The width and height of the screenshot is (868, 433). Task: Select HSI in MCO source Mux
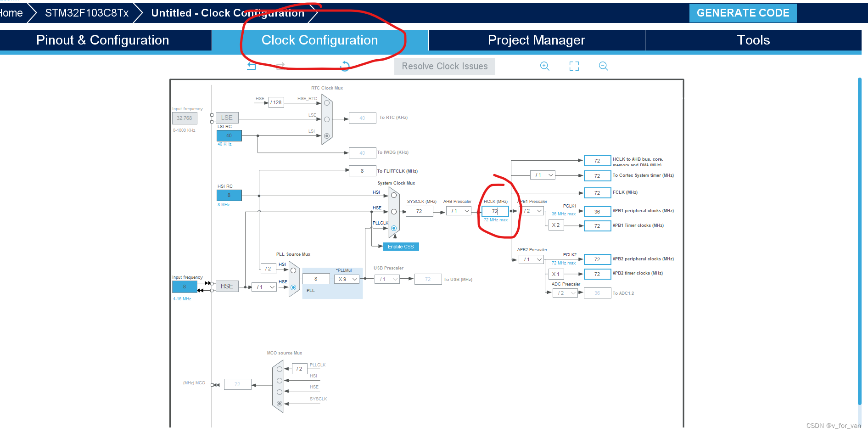pos(280,380)
